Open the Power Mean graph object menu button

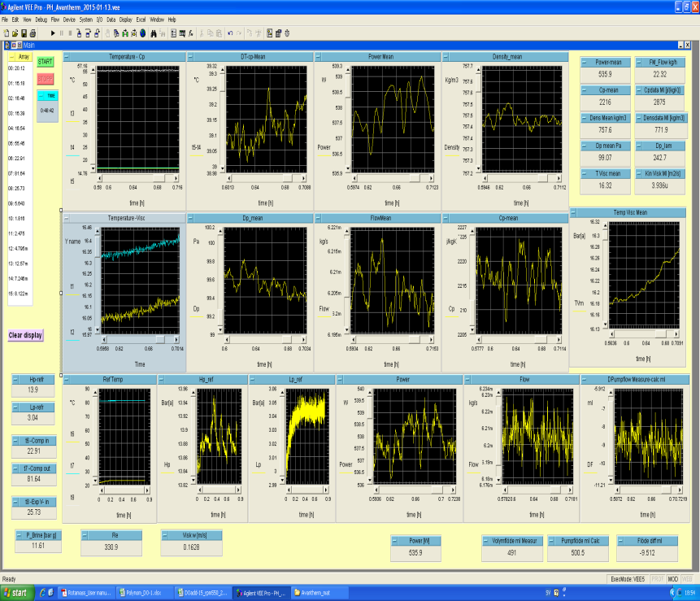pos(318,57)
